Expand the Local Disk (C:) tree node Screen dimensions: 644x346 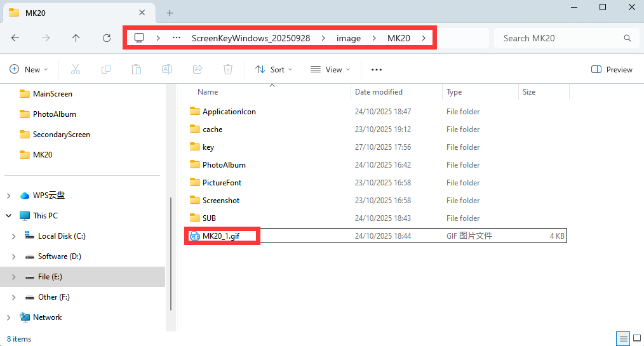14,236
